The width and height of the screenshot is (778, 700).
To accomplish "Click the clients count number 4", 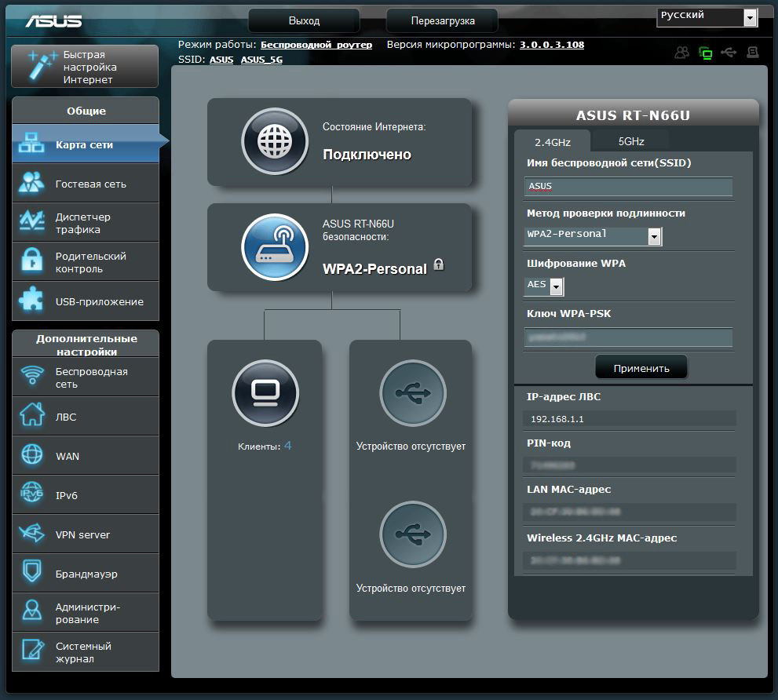I will [x=288, y=446].
